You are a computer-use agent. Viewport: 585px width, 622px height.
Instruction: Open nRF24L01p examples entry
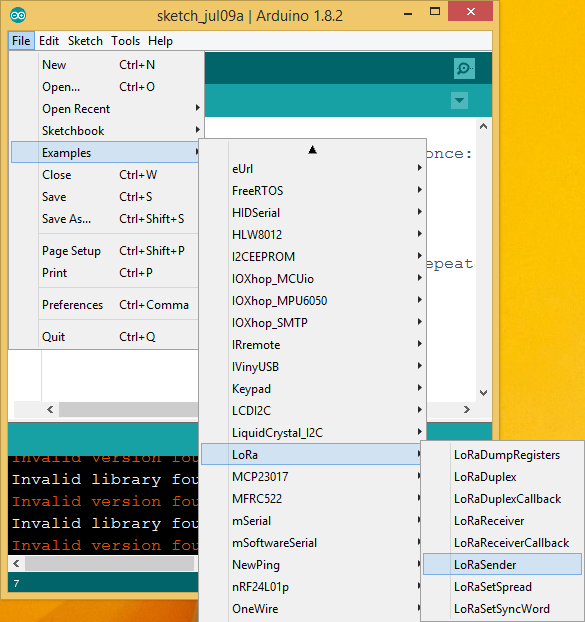[313, 587]
